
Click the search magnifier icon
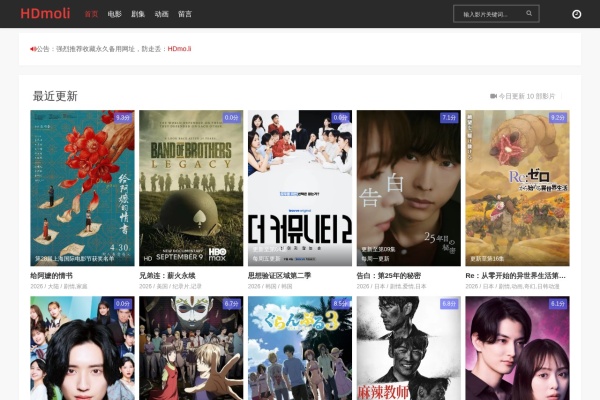tap(529, 13)
